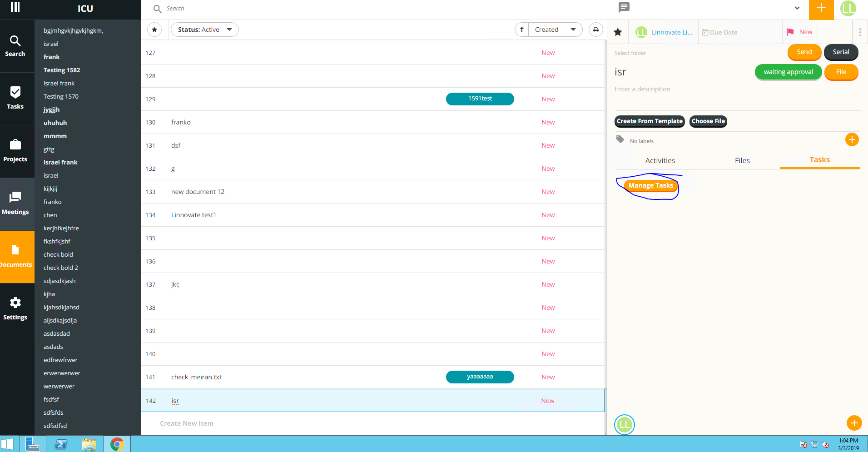The width and height of the screenshot is (868, 452).
Task: Switch to the Tasks tab
Action: tap(819, 159)
